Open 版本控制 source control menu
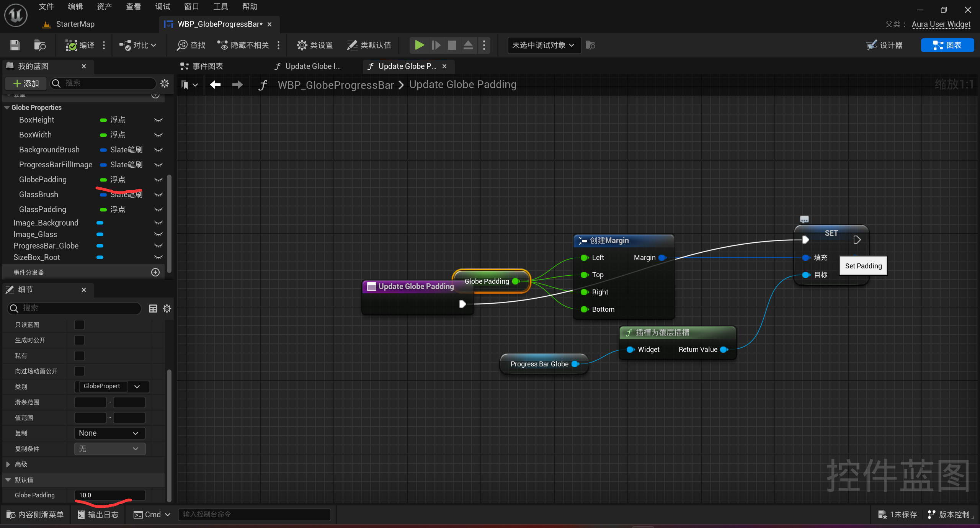980x528 pixels. pyautogui.click(x=949, y=515)
